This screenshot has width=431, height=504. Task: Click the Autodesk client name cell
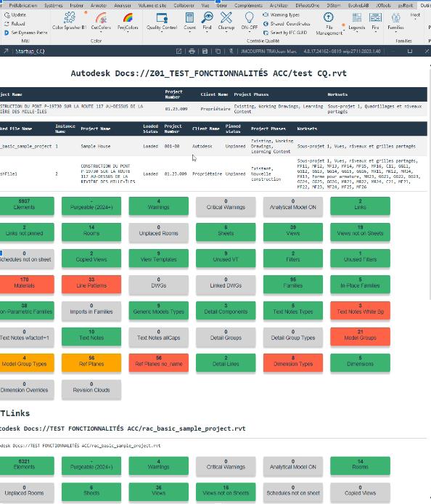202,146
